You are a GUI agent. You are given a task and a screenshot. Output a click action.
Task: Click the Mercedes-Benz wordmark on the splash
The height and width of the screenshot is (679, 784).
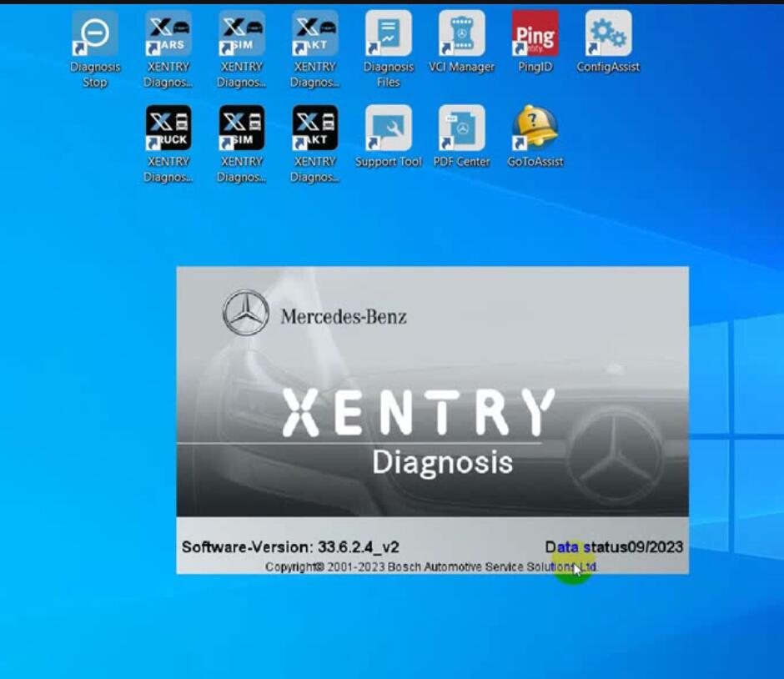click(x=344, y=316)
